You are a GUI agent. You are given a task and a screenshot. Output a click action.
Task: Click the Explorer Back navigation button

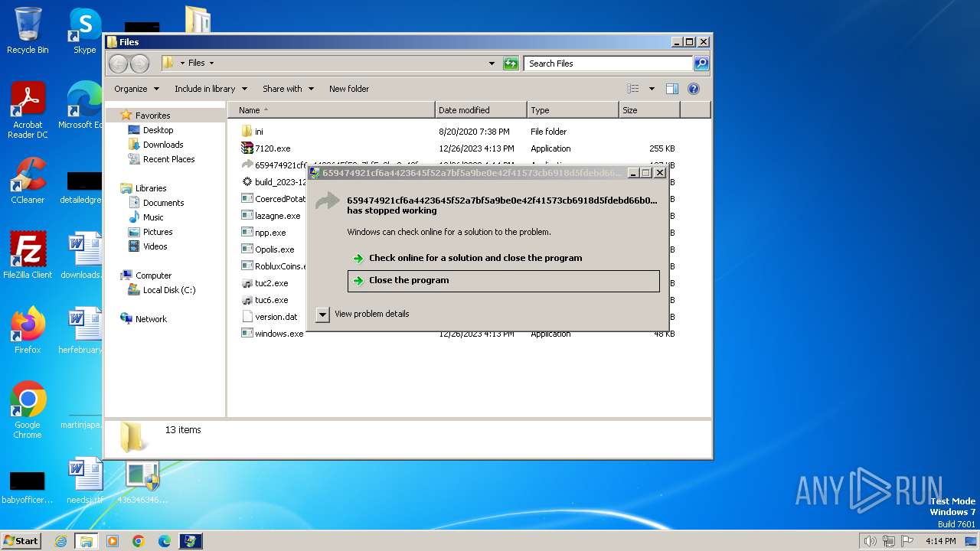(119, 64)
